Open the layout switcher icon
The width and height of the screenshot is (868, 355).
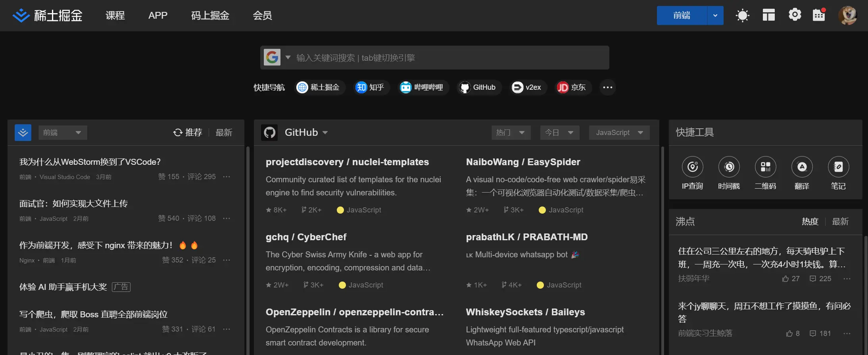tap(768, 15)
